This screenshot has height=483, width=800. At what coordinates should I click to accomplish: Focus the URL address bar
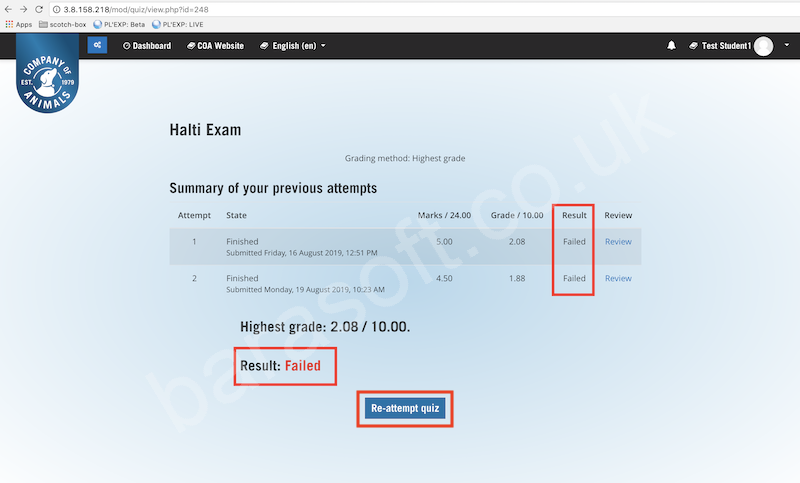(x=423, y=9)
